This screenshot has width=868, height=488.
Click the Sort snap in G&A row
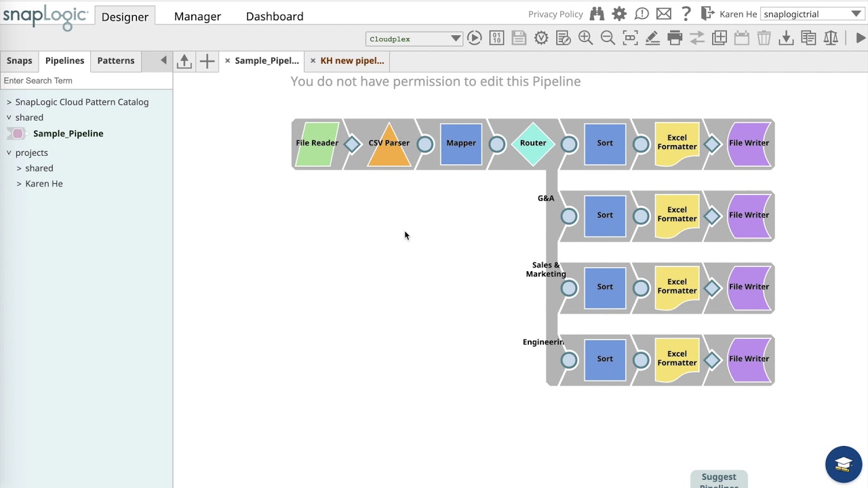(605, 216)
